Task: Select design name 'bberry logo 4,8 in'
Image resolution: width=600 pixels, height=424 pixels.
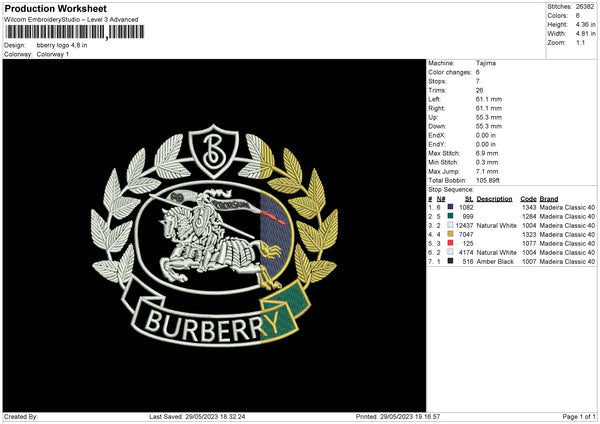Action: pos(62,45)
